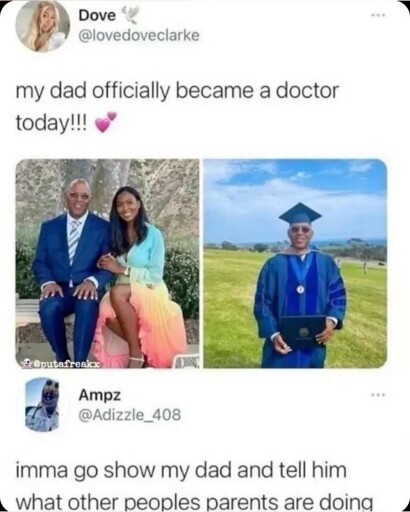The width and height of the screenshot is (410, 512).
Task: Click the skull icon beside the watermark
Action: click(x=27, y=364)
